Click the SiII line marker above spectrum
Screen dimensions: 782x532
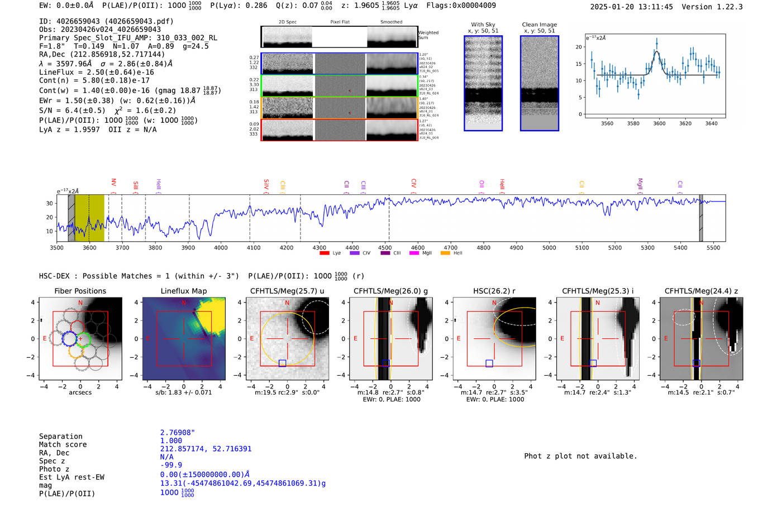pos(136,186)
